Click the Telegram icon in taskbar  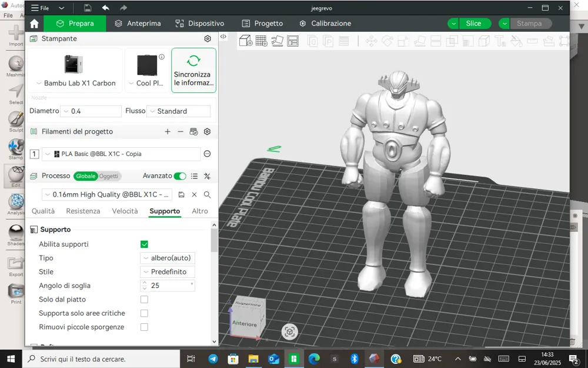[213, 359]
